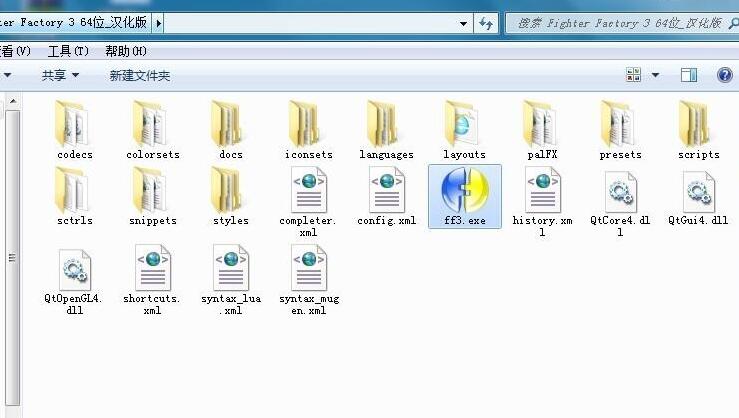
Task: Expand the view options dropdown arrow
Action: (655, 75)
